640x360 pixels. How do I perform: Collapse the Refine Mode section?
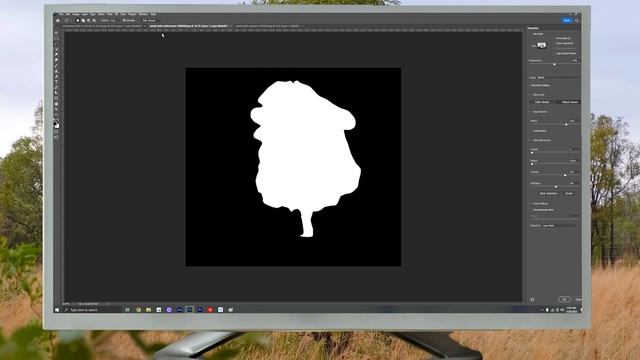529,95
